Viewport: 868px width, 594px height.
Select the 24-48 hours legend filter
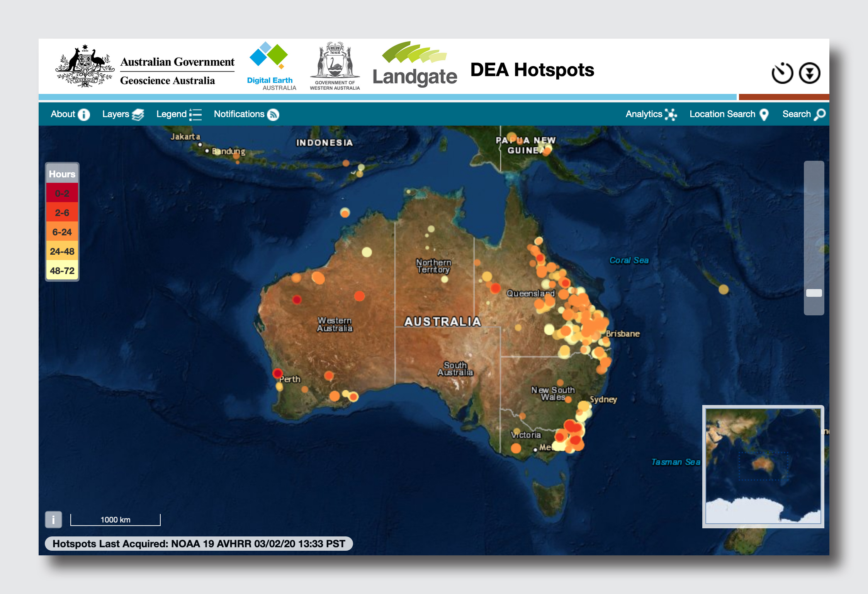[x=61, y=251]
